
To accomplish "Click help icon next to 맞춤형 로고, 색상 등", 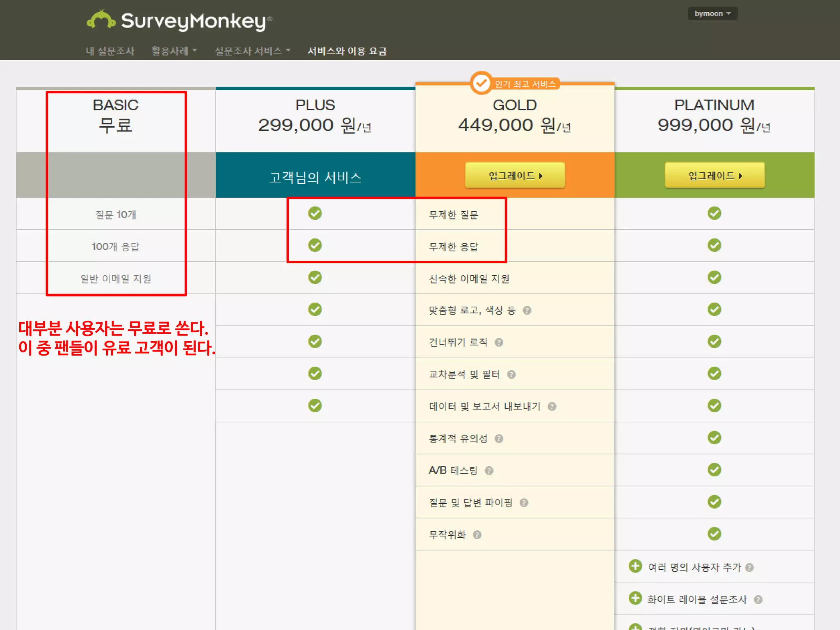I will tap(527, 310).
